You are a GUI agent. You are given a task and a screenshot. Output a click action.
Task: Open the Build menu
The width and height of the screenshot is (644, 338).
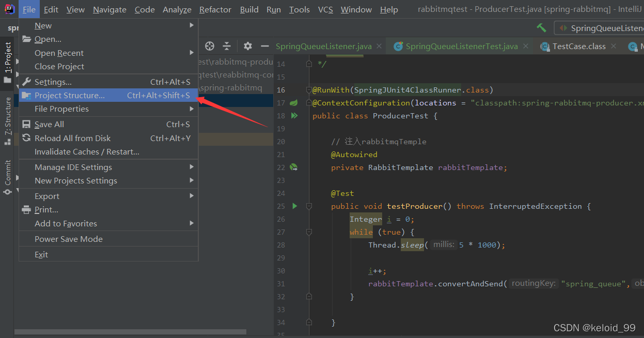click(x=249, y=9)
